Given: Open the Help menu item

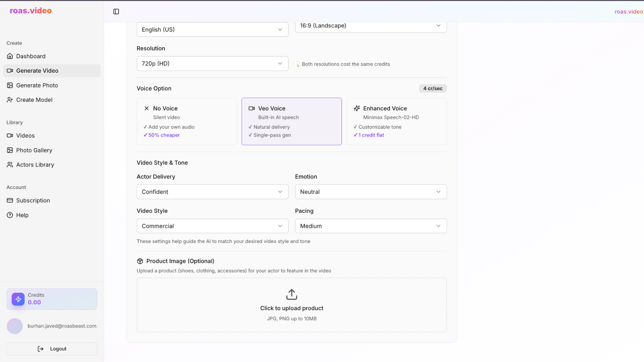Looking at the screenshot, I should 22,215.
